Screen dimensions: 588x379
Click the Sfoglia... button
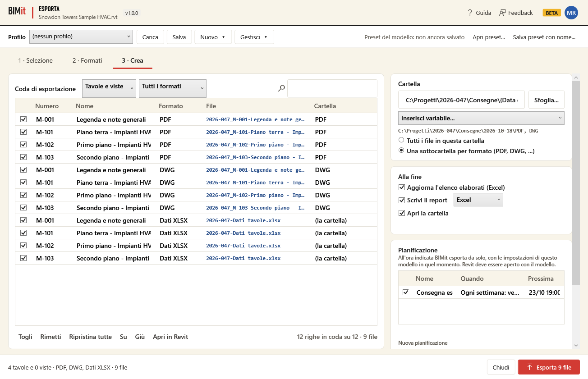[547, 99]
